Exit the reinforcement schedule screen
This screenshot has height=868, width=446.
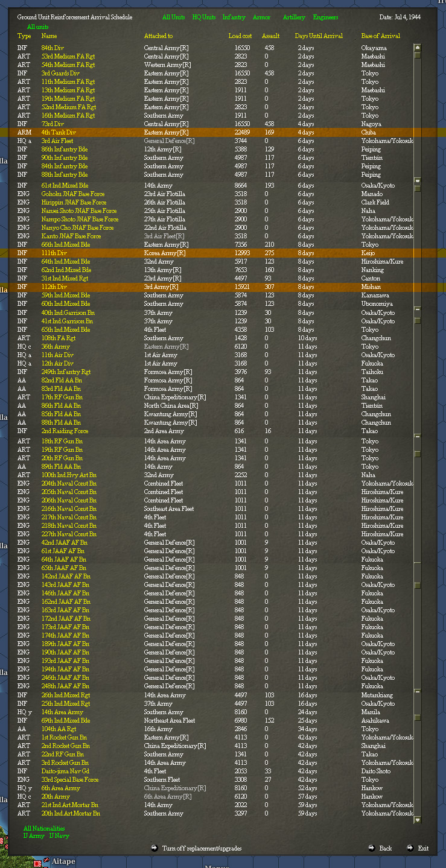coord(423,848)
